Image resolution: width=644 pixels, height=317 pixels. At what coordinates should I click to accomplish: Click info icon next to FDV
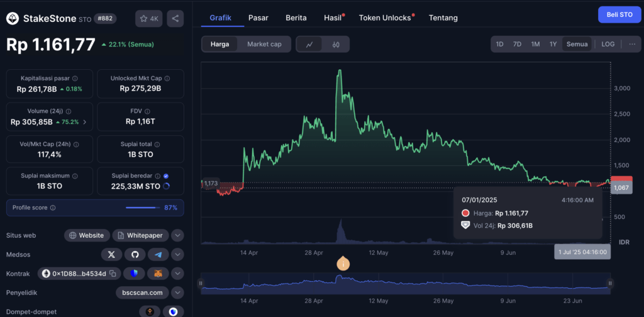[x=147, y=111]
